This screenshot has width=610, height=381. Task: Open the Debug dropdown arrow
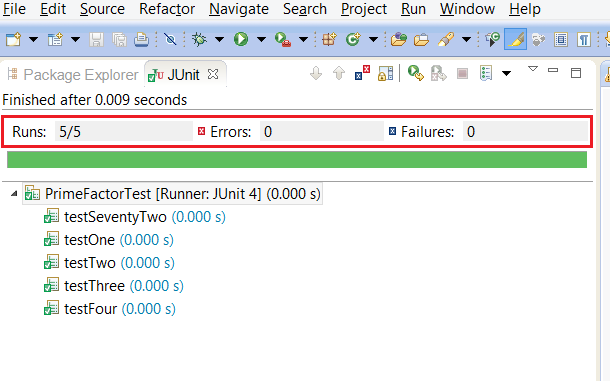tap(219, 39)
